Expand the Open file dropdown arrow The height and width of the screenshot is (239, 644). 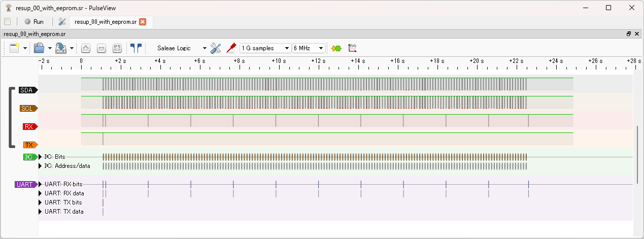[x=50, y=48]
